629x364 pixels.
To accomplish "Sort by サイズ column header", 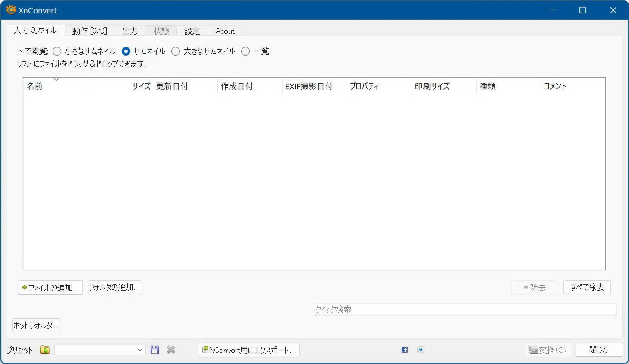I will click(x=121, y=86).
